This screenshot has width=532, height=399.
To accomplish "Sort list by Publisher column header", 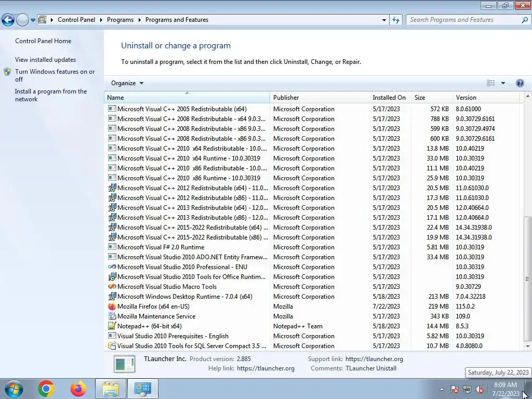I will 320,97.
